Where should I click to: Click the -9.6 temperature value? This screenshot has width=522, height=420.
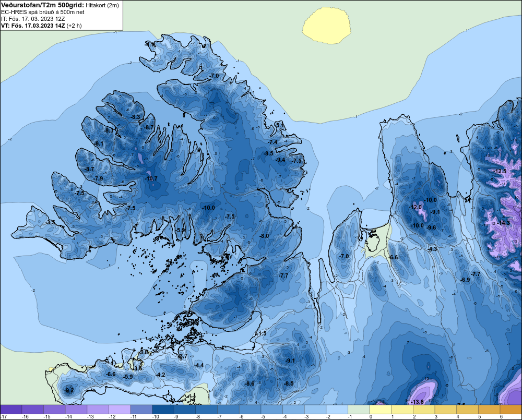coord(432,227)
